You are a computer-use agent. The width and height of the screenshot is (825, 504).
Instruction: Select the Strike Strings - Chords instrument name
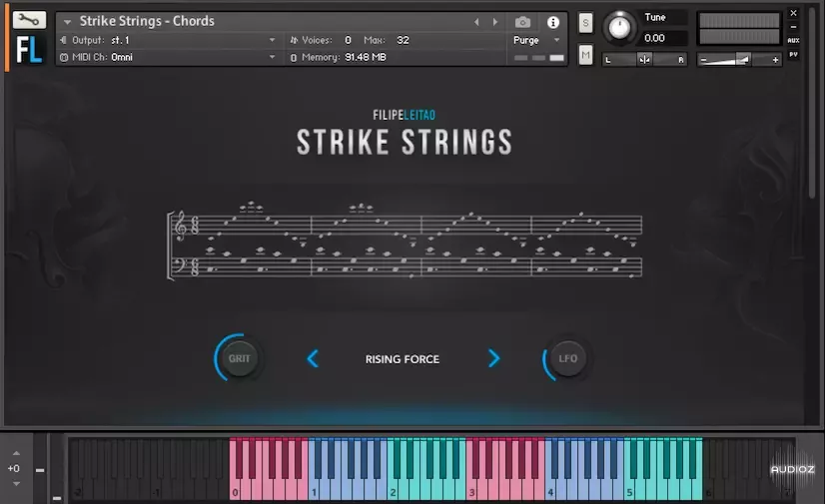coord(147,21)
